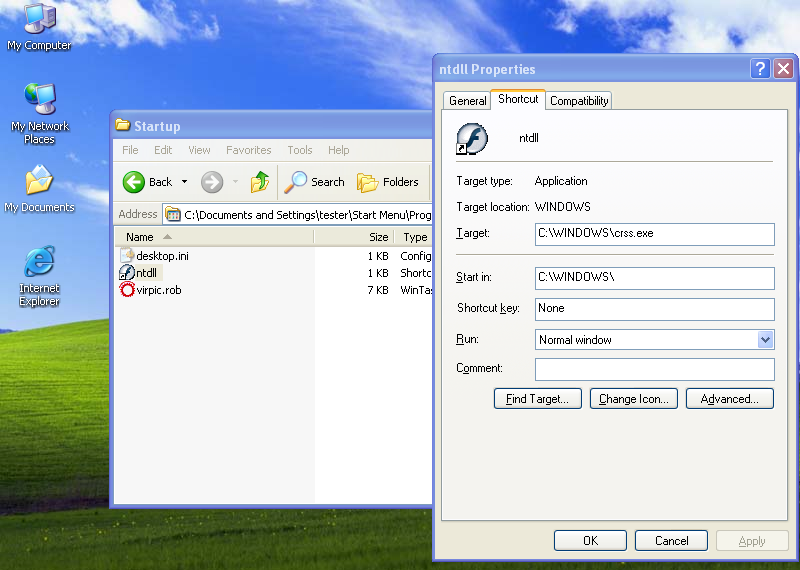Select the Shortcut tab
This screenshot has height=570, width=800.
tap(518, 99)
